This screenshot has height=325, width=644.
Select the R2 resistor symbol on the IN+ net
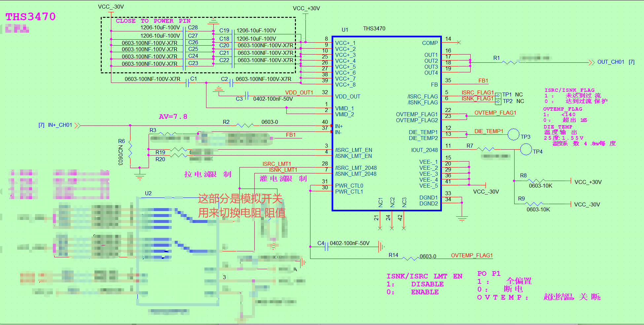[245, 126]
